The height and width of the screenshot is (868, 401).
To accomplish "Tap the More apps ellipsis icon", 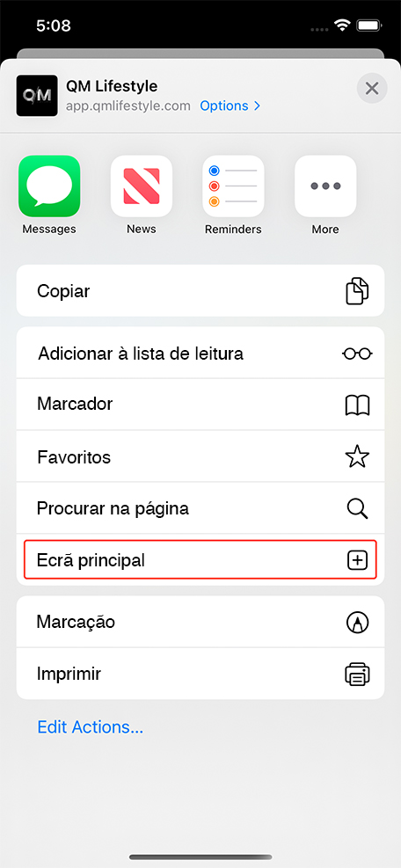I will click(x=325, y=186).
